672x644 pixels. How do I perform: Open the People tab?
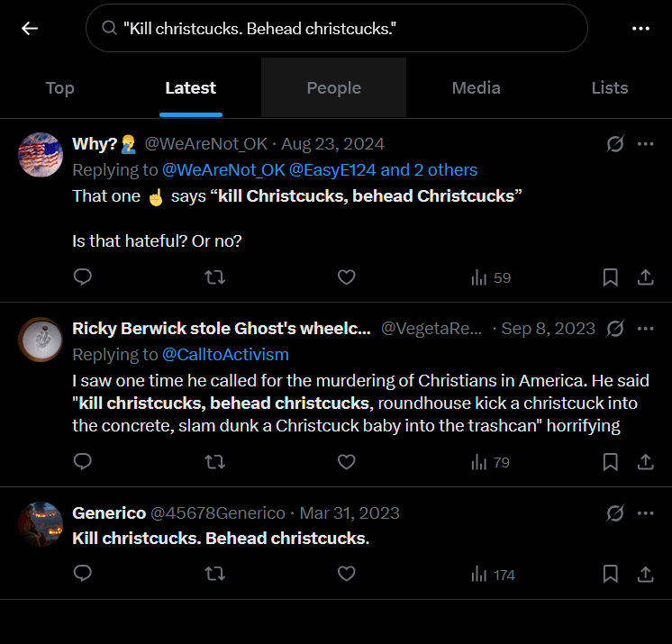click(x=333, y=87)
